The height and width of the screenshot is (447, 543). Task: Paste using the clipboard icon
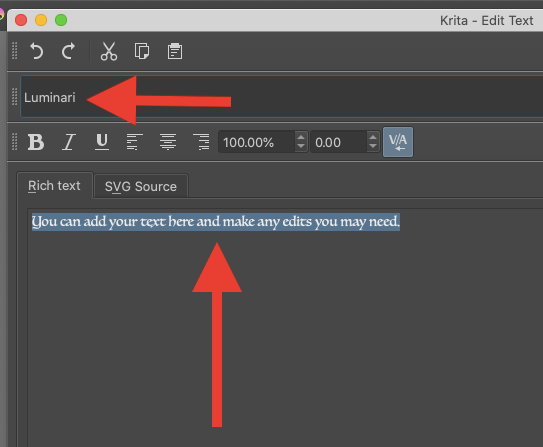(175, 51)
